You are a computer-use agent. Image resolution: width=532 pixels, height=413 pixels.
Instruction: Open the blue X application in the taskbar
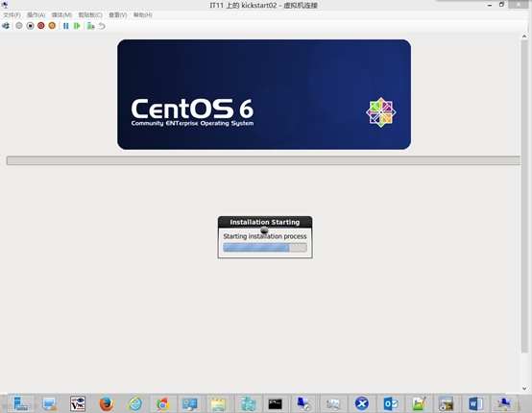(362, 403)
